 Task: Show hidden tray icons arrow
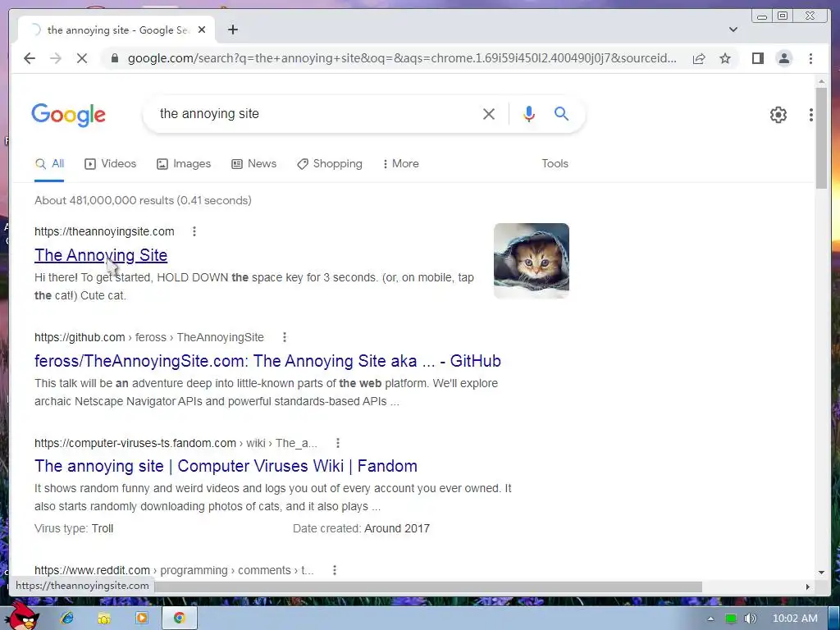710,619
